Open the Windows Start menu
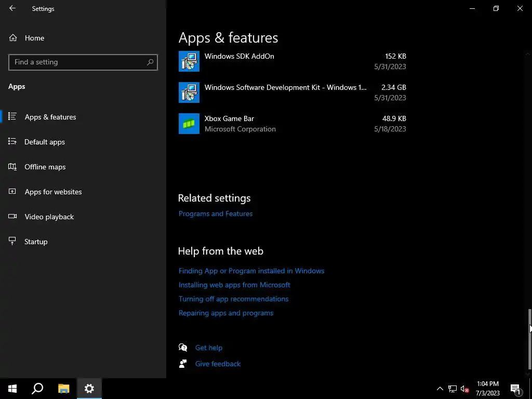 [12, 389]
